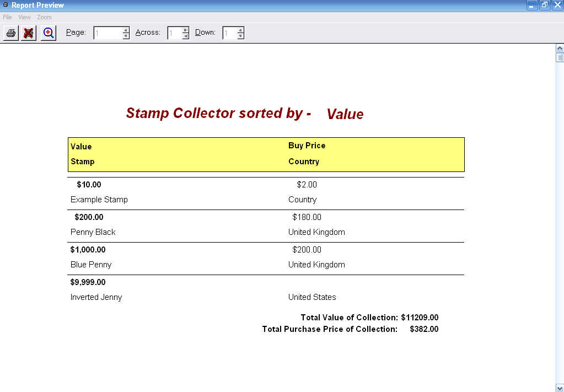Click the up arrow on the Page spinner
Viewport: 564px width, 392px height.
(126, 30)
